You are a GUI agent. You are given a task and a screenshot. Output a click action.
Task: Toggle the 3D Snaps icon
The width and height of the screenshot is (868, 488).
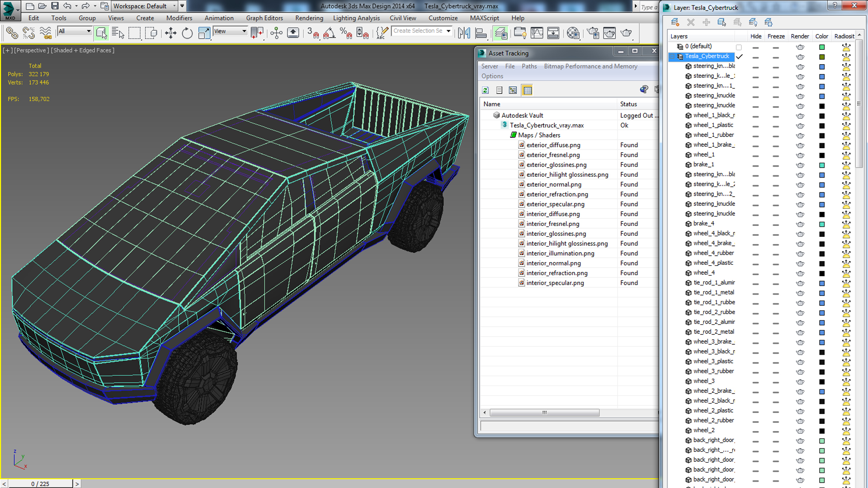click(313, 33)
